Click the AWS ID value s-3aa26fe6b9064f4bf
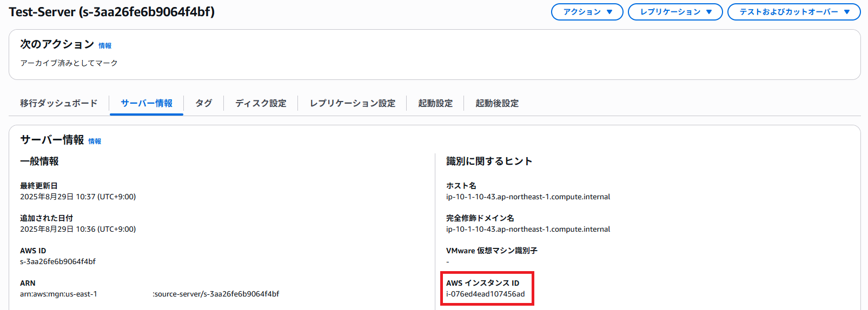The image size is (868, 310). click(58, 261)
